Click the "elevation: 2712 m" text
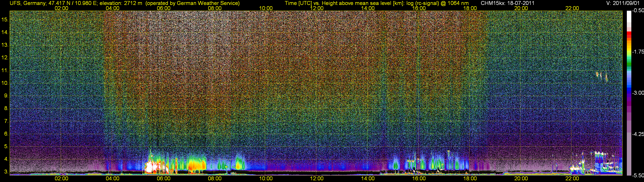The height and width of the screenshot is (182, 644). [121, 3]
